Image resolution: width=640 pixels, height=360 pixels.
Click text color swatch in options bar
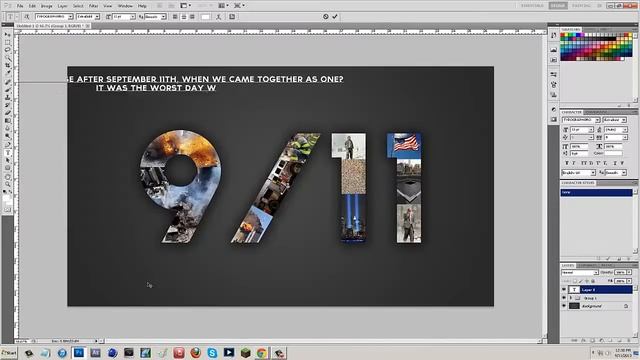(206, 17)
